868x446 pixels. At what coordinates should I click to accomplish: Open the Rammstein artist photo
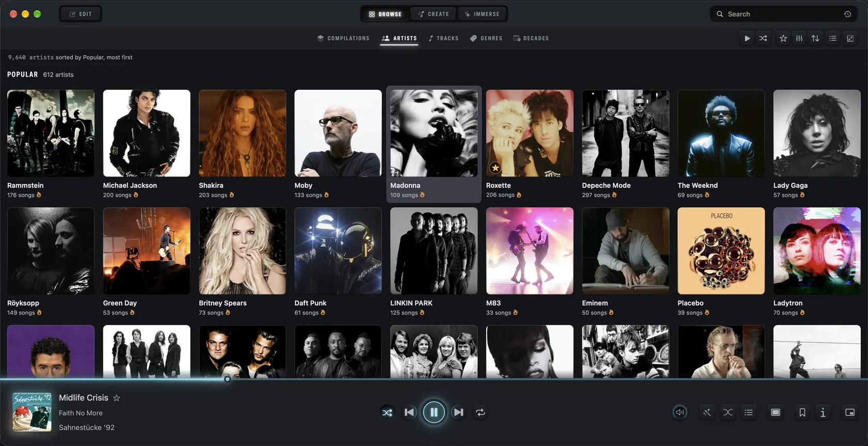[51, 133]
